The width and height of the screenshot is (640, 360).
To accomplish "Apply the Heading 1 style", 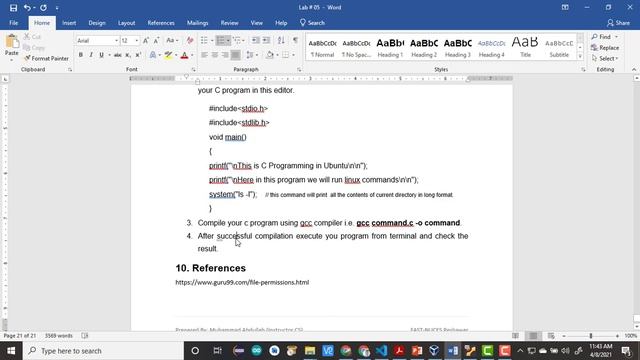I will point(390,48).
